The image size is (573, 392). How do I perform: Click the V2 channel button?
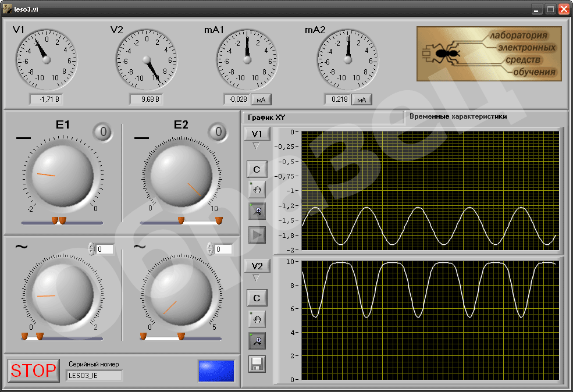tap(257, 266)
